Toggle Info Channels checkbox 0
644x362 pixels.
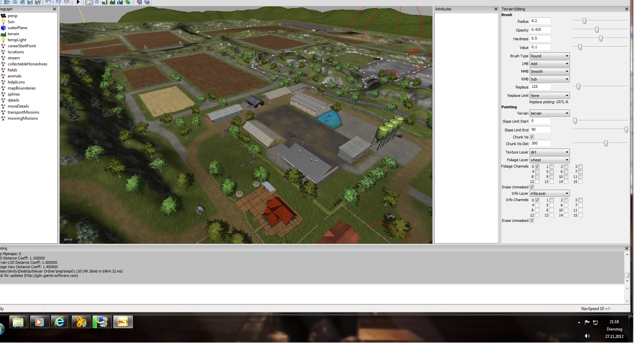pos(537,200)
